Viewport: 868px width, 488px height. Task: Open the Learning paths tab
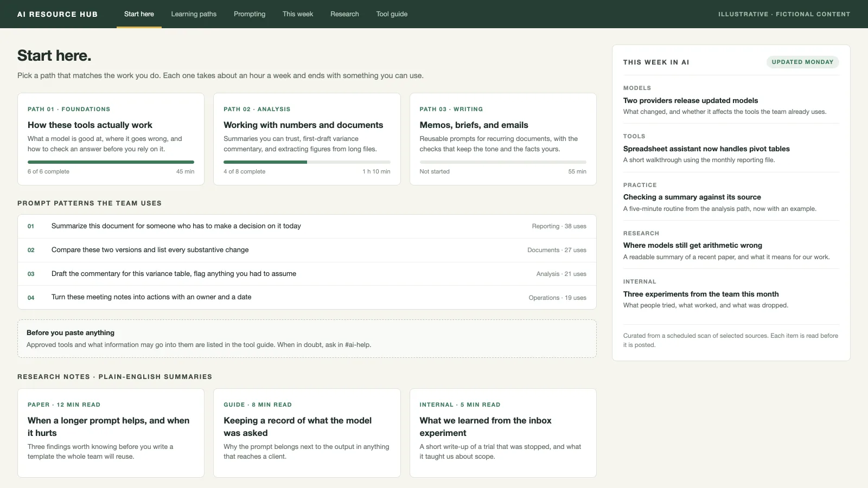pyautogui.click(x=194, y=14)
